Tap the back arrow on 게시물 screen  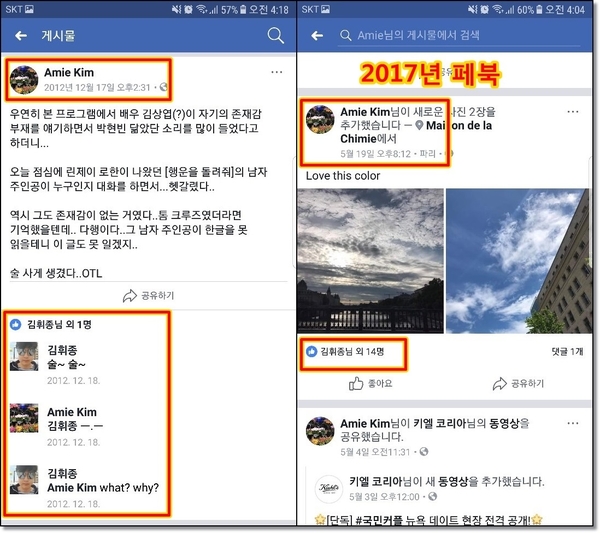[21, 36]
